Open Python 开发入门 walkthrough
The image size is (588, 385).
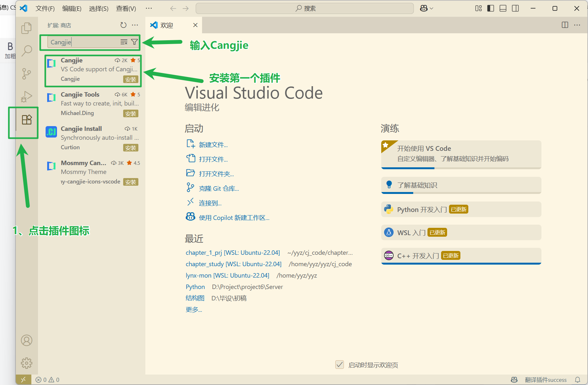tap(461, 209)
